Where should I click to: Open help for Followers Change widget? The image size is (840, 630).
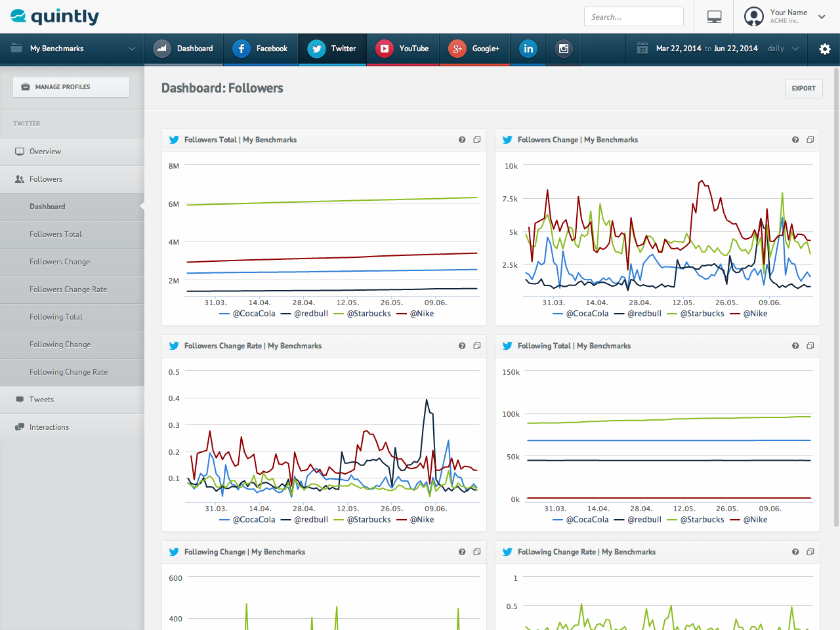795,140
